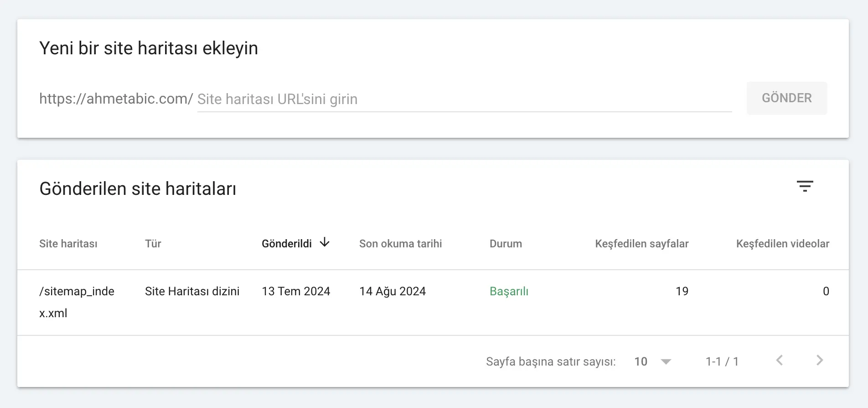
Task: Click the Başarılı status
Action: click(509, 291)
